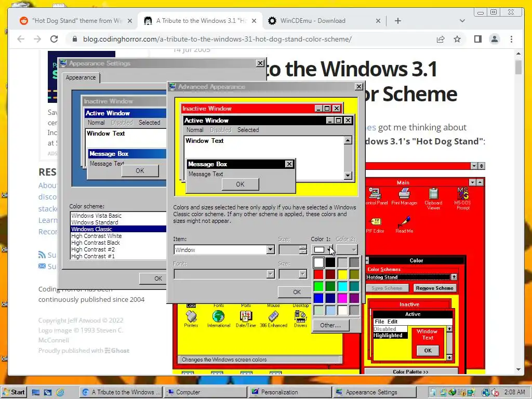
Task: Pick the bright green color swatch
Action: click(x=318, y=286)
